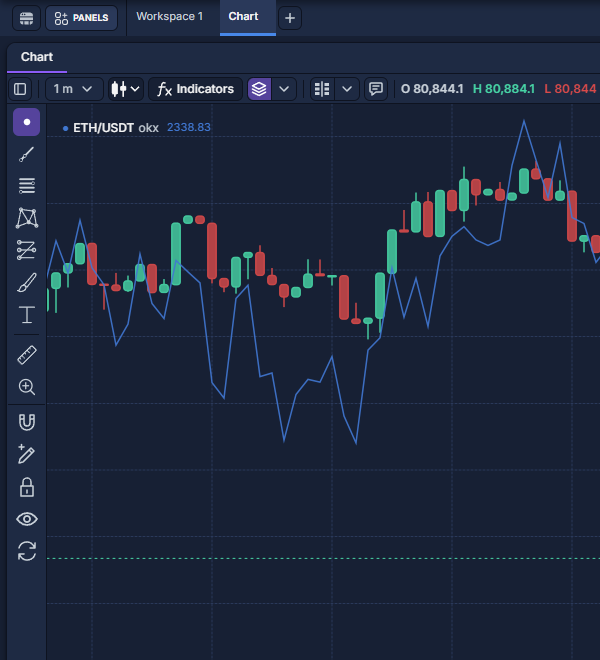
Task: Select the dot cursor tool
Action: pos(27,122)
